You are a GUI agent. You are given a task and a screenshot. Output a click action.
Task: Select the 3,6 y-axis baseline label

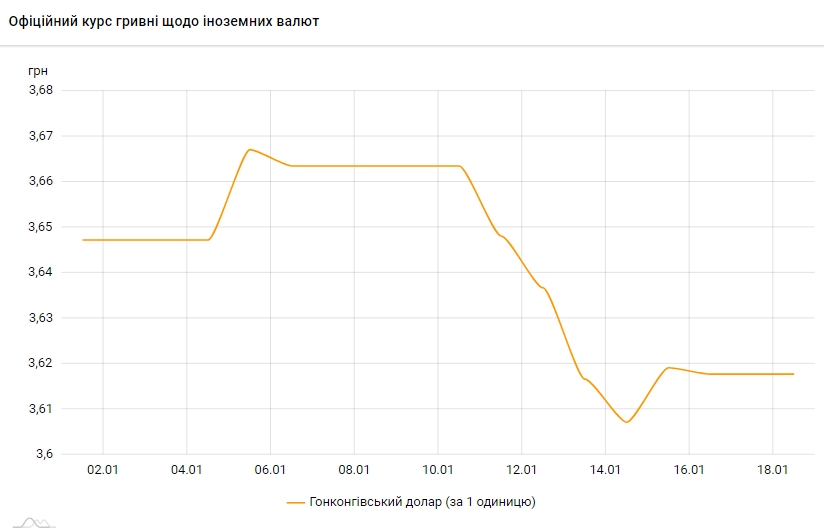pos(45,454)
